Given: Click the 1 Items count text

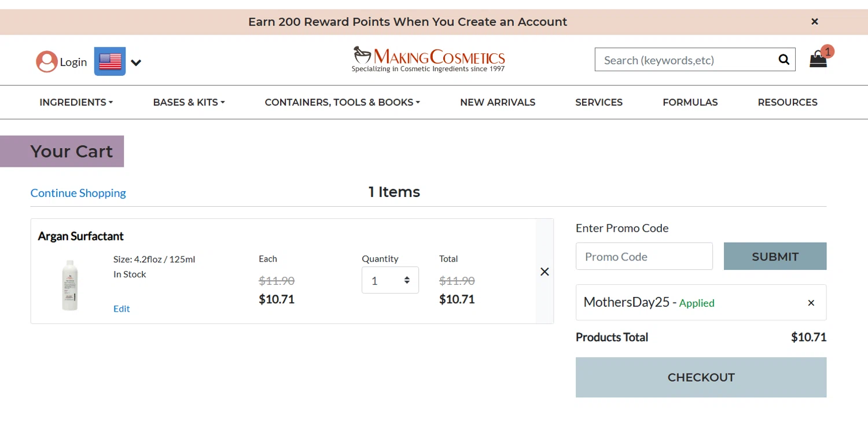Looking at the screenshot, I should point(394,192).
